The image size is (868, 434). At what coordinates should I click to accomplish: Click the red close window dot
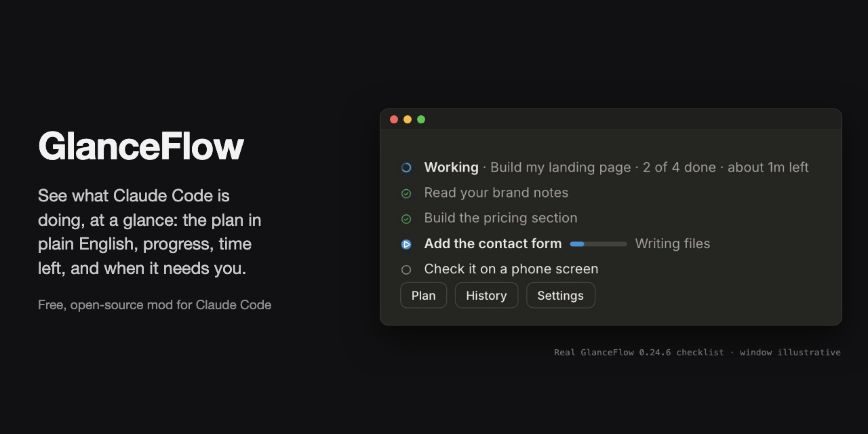[x=394, y=119]
